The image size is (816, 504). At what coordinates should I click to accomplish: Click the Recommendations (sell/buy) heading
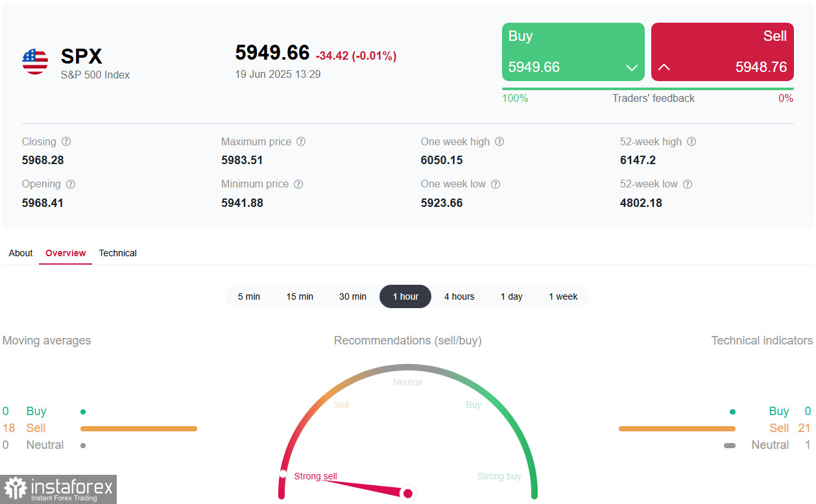[408, 341]
